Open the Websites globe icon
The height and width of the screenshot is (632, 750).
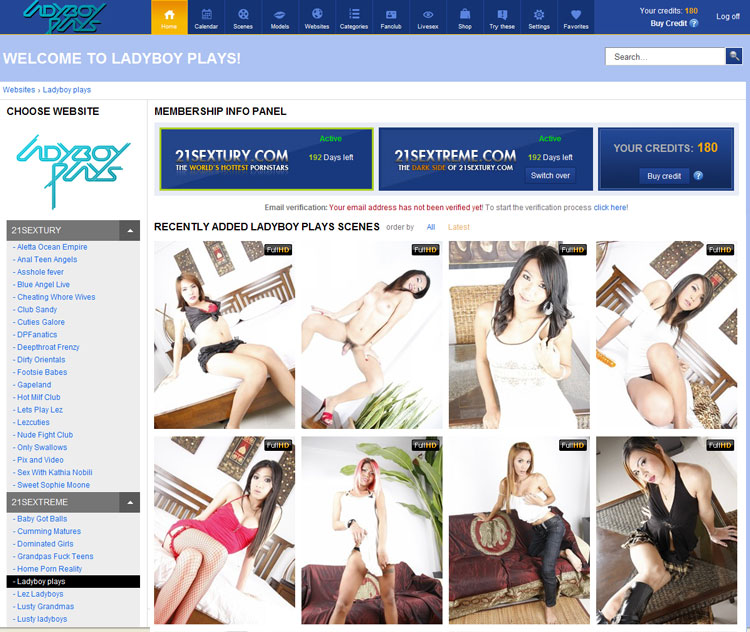[317, 14]
